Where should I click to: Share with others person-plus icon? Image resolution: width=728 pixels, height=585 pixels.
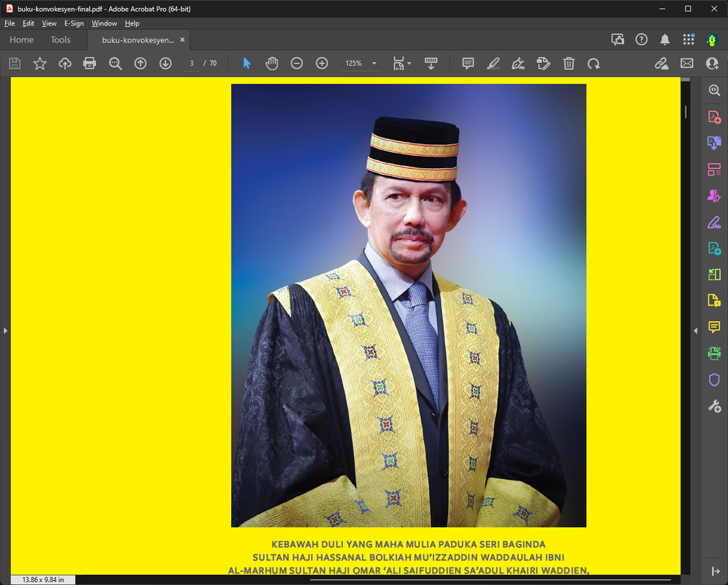click(712, 63)
